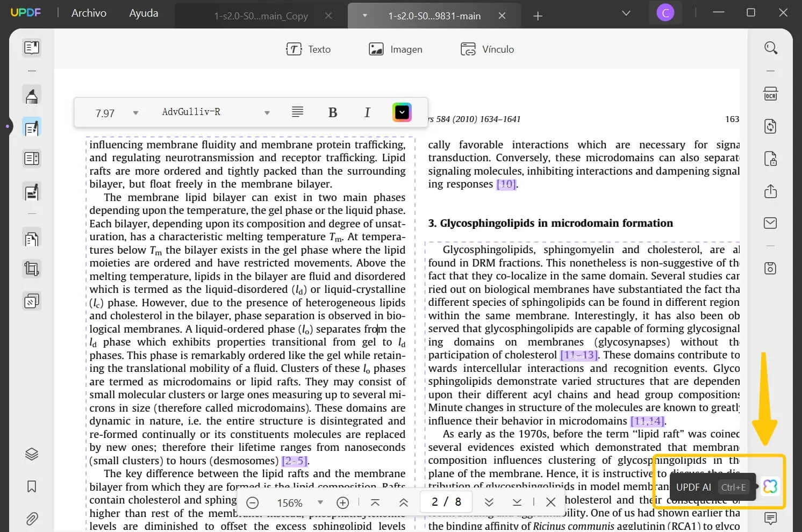The height and width of the screenshot is (532, 802).
Task: Click the page number field showing 2
Action: [x=446, y=502]
